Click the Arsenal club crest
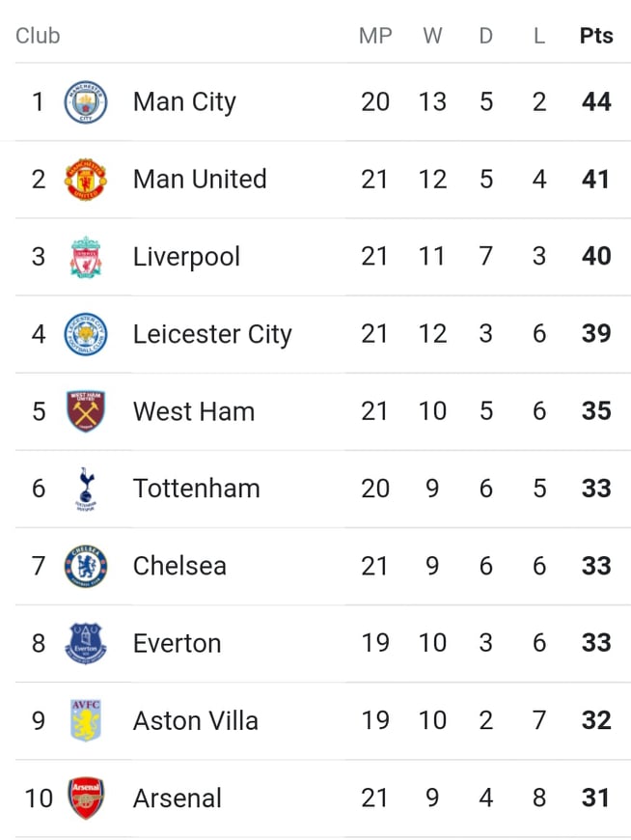631x840 pixels. (x=86, y=798)
